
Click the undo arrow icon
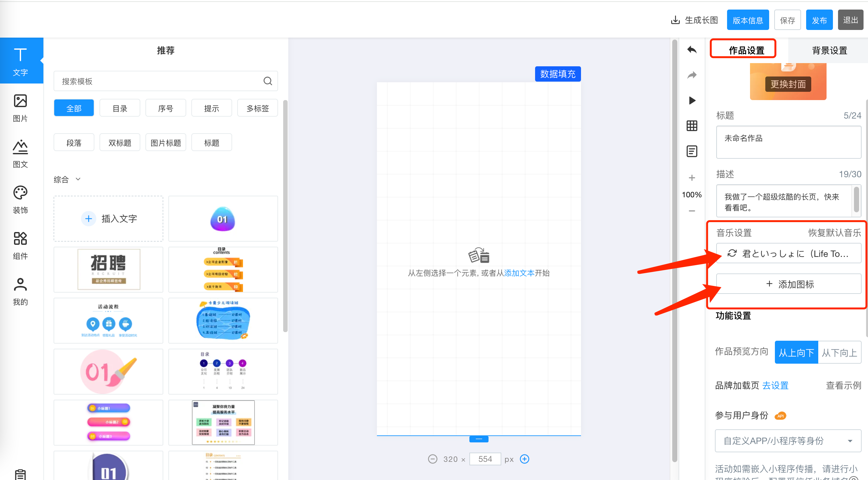pos(691,50)
